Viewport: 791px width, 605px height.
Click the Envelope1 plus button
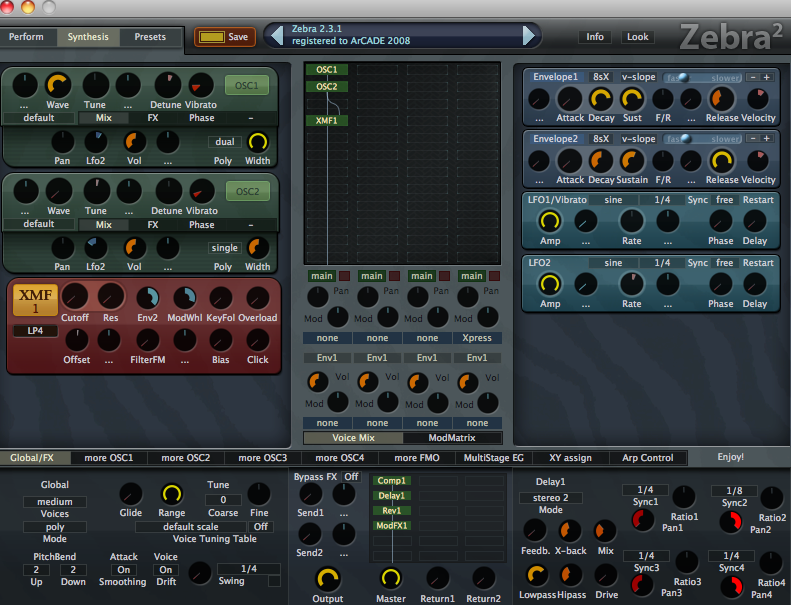pyautogui.click(x=766, y=77)
